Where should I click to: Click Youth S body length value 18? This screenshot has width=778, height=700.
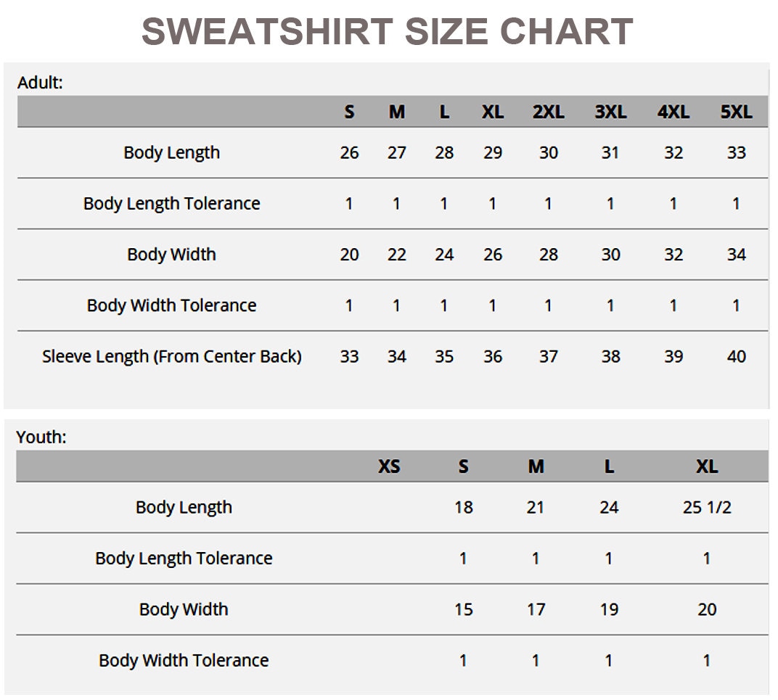point(463,508)
